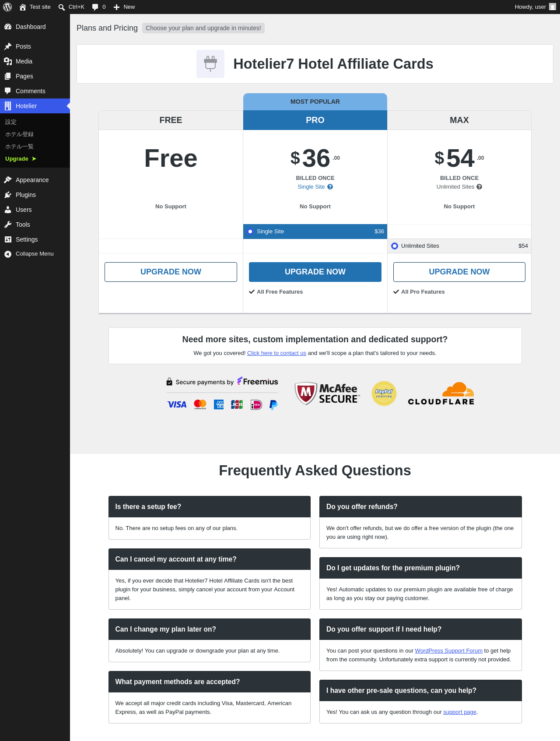Select the MAX plan header

tap(459, 120)
